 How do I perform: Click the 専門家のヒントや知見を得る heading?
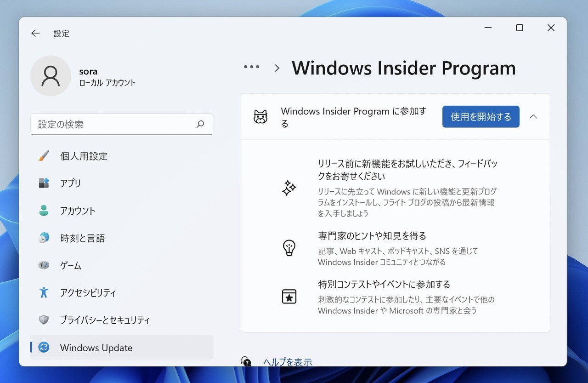(x=372, y=236)
